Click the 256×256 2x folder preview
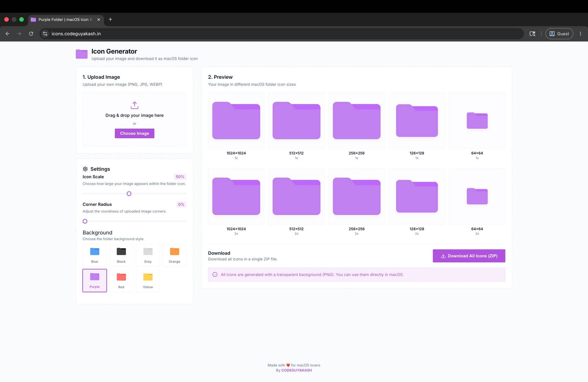588x382 pixels. click(356, 196)
